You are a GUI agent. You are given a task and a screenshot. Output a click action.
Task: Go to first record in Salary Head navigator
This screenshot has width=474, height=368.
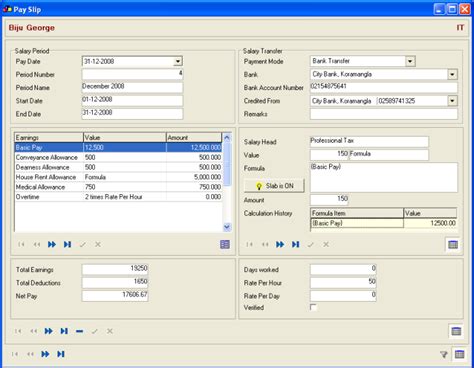click(249, 244)
